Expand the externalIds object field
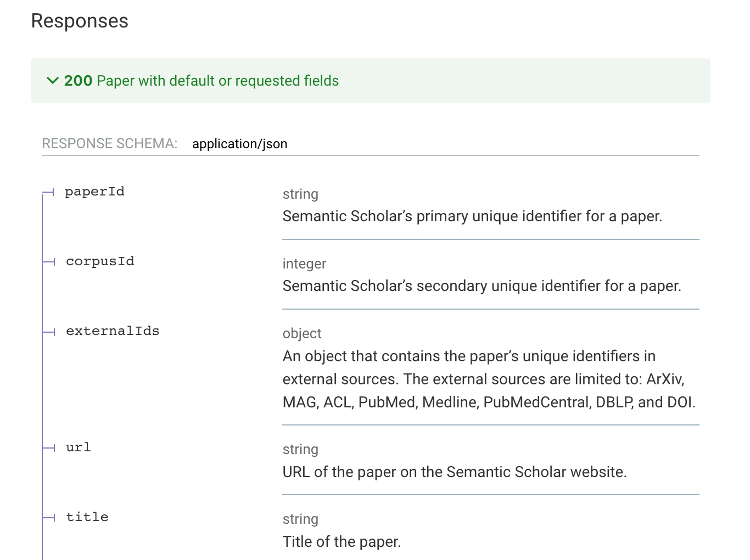 (x=113, y=331)
